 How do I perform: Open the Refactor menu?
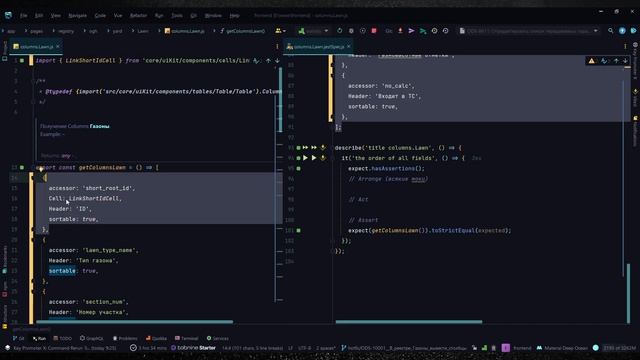[138, 16]
